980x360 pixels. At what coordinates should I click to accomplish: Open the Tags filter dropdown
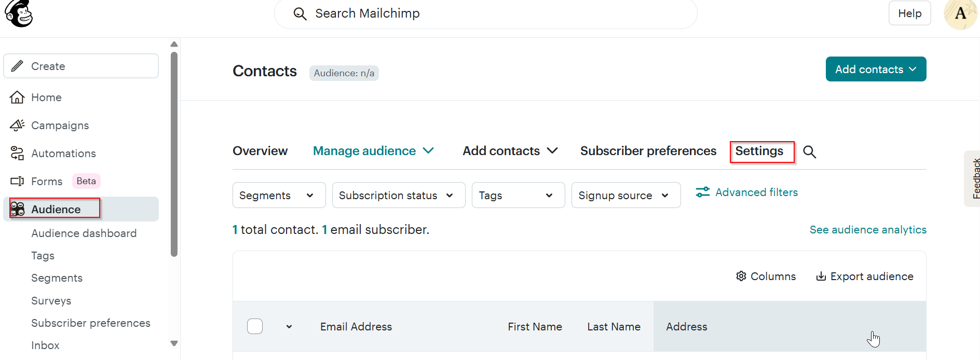(518, 196)
